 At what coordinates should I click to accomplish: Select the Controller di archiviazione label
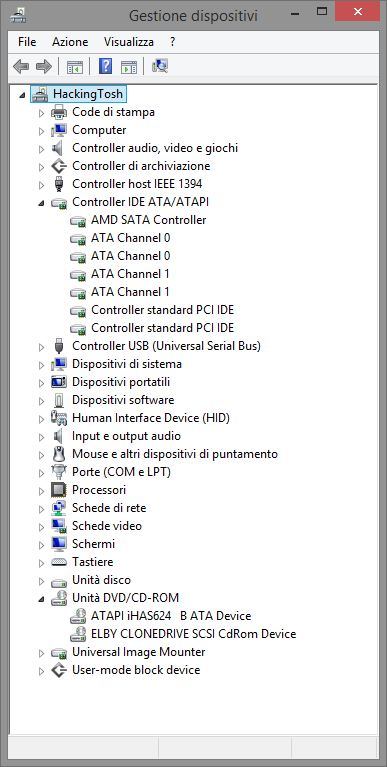point(141,166)
